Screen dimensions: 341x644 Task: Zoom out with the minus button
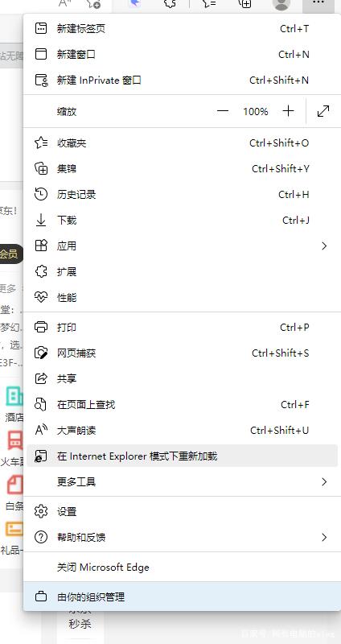click(223, 111)
